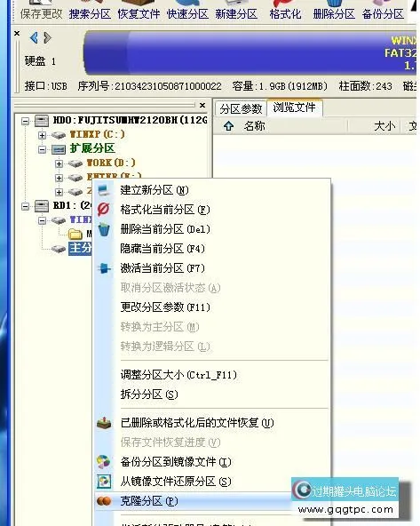Image resolution: width=420 pixels, height=526 pixels.
Task: Select WORK (D:) in the tree
Action: [x=111, y=163]
